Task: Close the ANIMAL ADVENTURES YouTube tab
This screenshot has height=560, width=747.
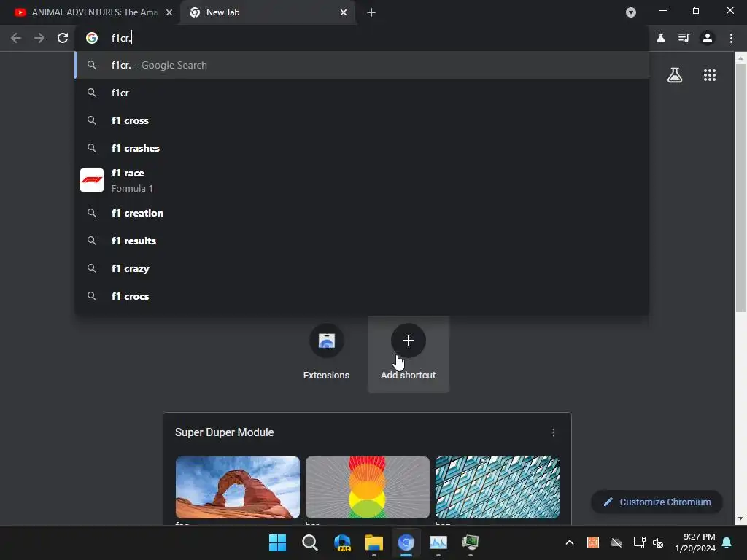Action: [169, 12]
